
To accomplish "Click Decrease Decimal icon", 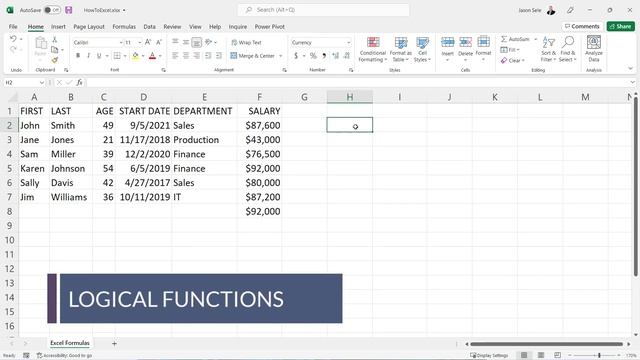I will 347,56.
